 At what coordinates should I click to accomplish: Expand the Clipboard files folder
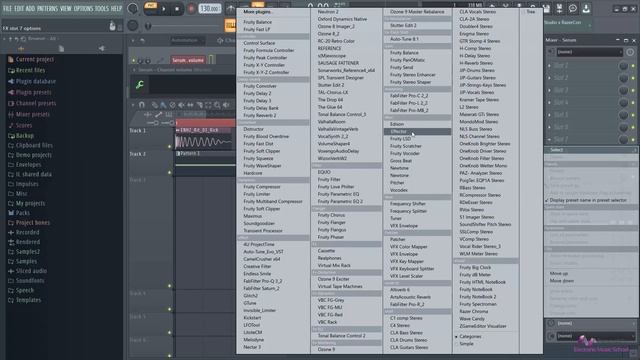coord(34,145)
